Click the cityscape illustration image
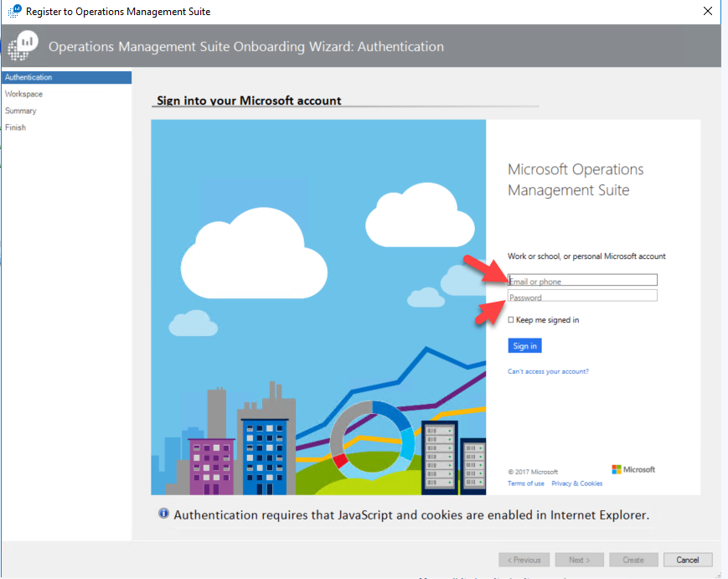This screenshot has height=579, width=728. point(318,307)
